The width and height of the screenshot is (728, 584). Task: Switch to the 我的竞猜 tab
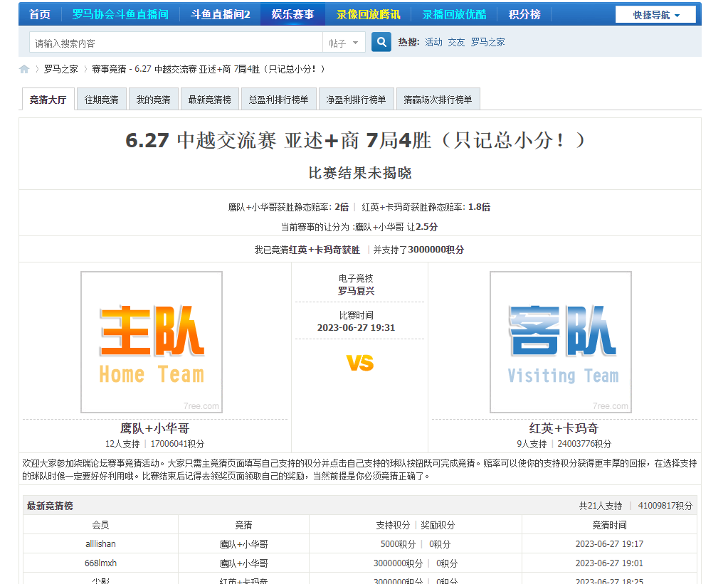point(154,100)
